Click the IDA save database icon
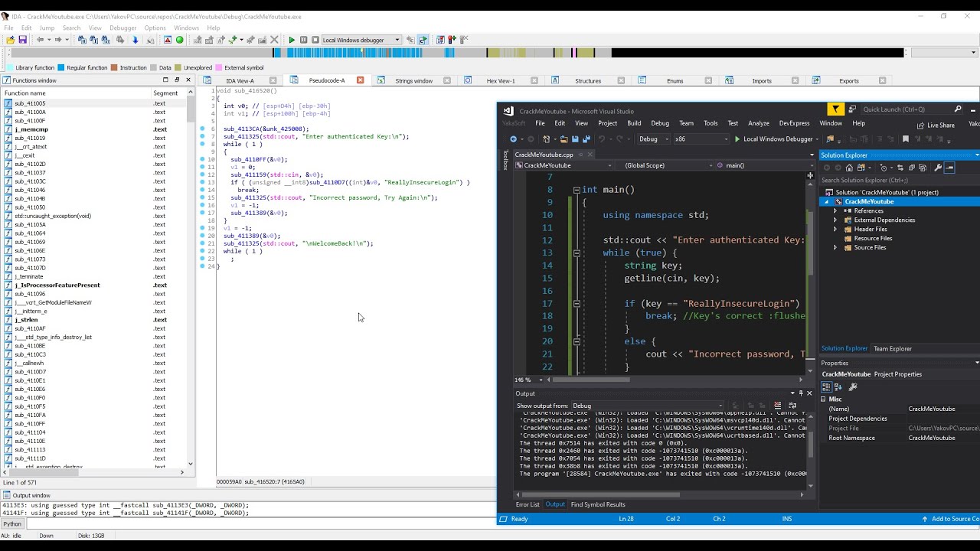 [22, 40]
